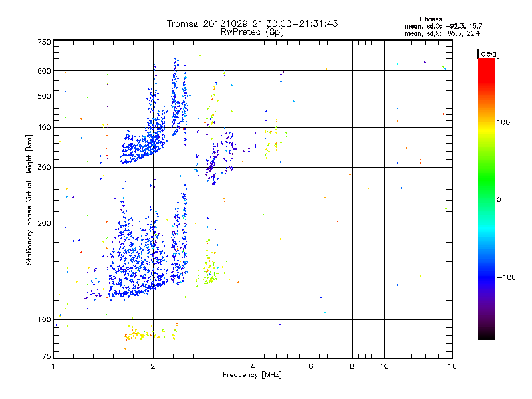Click the x-axis tick label '2'
Viewport: 532px width, 399px height.
[153, 366]
